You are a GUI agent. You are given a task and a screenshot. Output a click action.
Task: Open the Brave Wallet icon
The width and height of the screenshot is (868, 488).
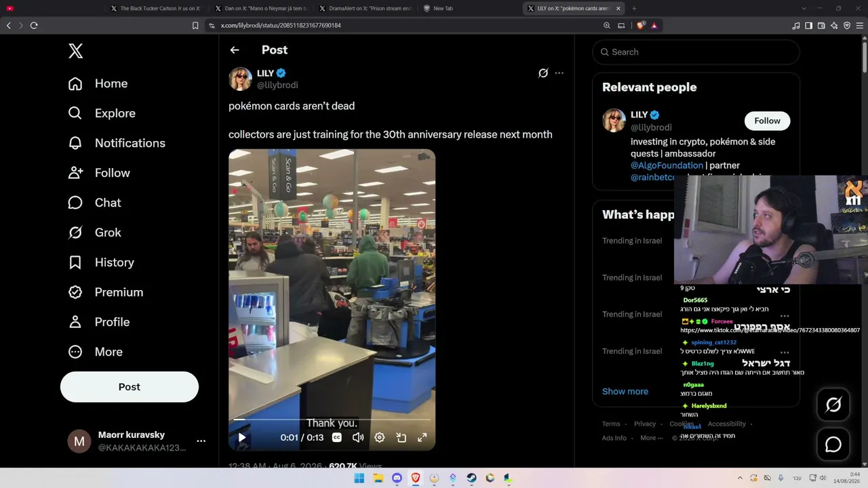[x=821, y=26]
